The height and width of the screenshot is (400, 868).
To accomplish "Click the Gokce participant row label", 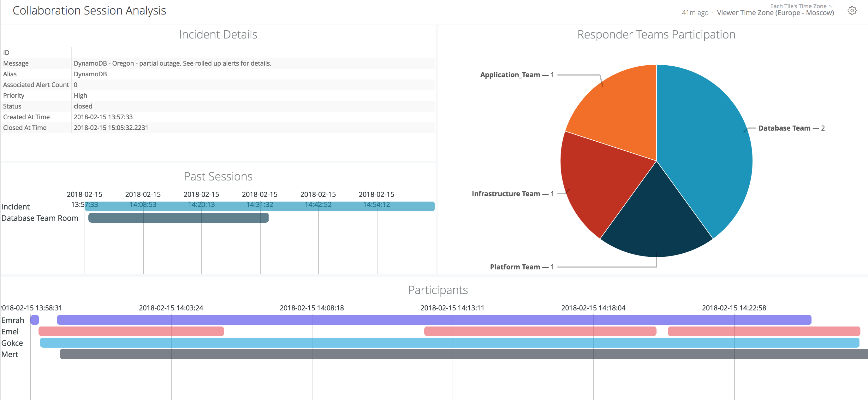I will pyautogui.click(x=12, y=343).
